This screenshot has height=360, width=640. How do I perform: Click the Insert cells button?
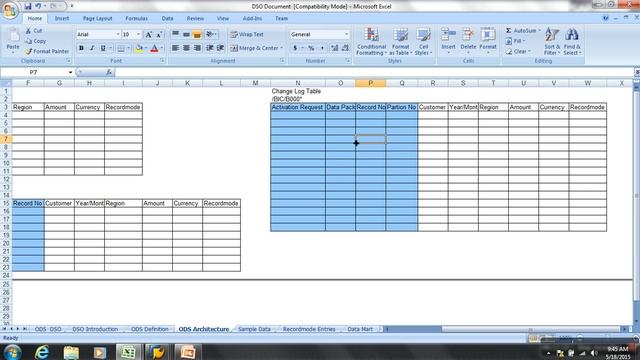tap(448, 42)
